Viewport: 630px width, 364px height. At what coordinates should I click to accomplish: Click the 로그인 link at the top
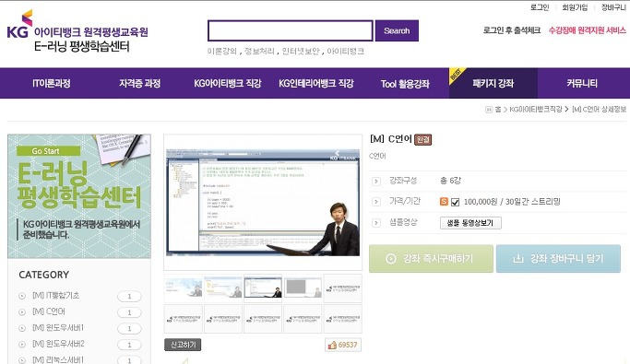[540, 7]
